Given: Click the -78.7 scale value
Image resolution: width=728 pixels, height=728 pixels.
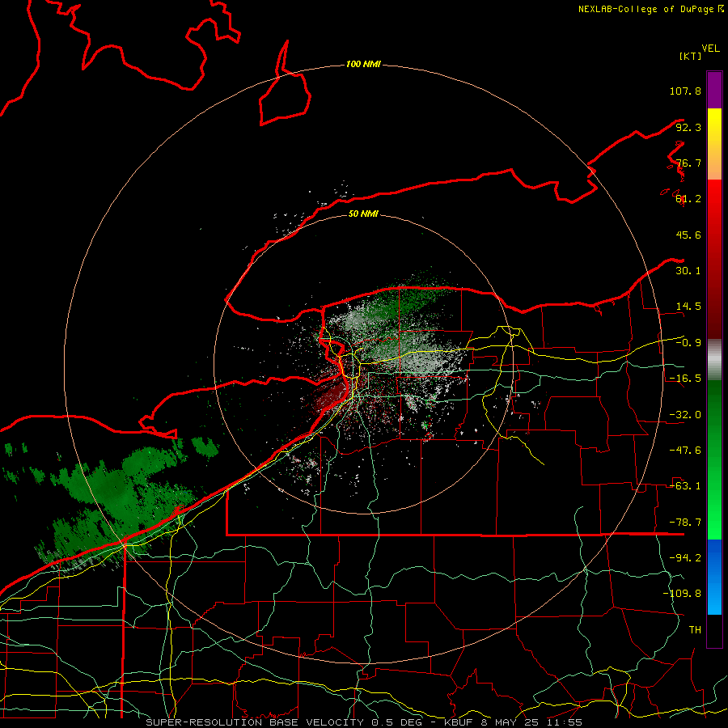Looking at the screenshot, I should tap(685, 523).
